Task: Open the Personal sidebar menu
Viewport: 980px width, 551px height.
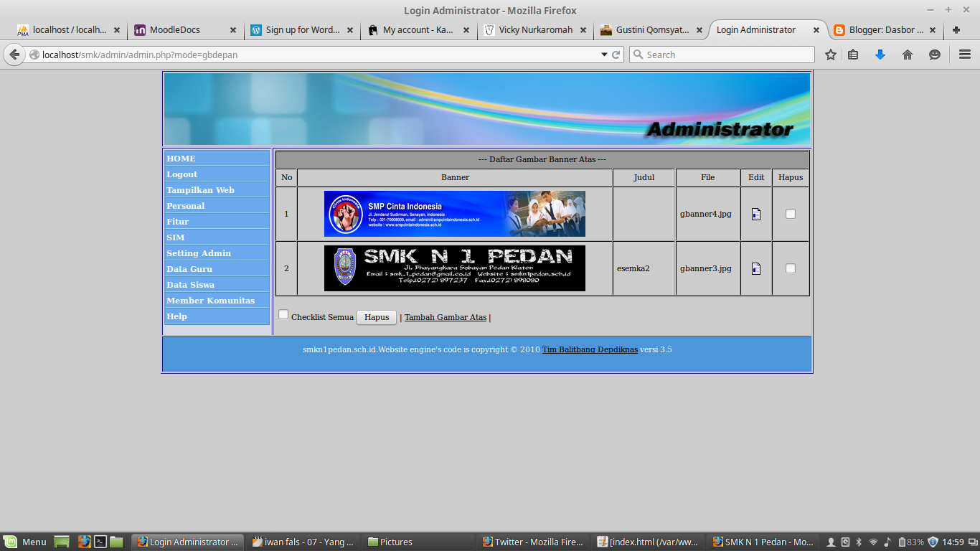Action: [217, 205]
